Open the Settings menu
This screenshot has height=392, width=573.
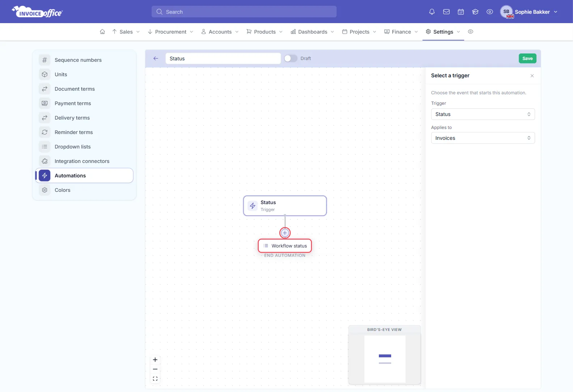click(x=443, y=32)
